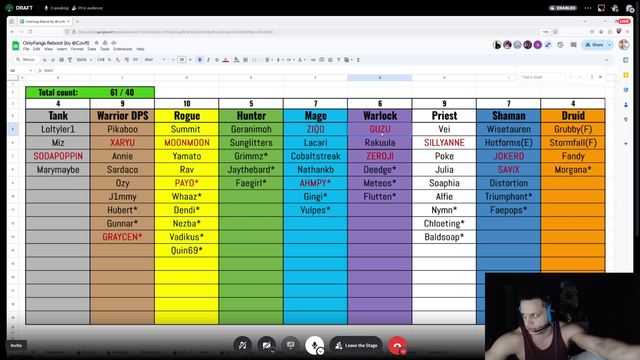This screenshot has width=640, height=360.
Task: Star the OnlyFangs Reboot document
Action: coord(97,43)
